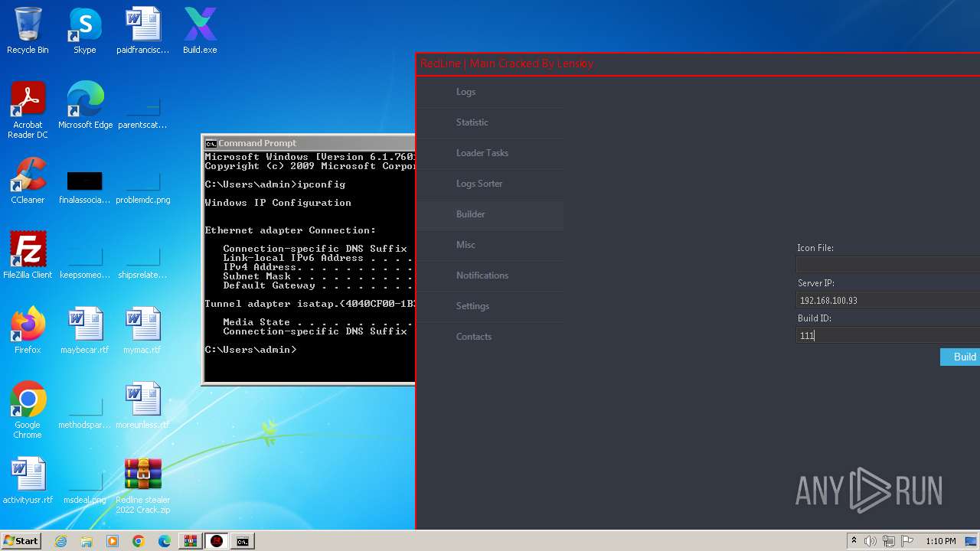Click the RedLine Main Cracked title bar

(698, 64)
